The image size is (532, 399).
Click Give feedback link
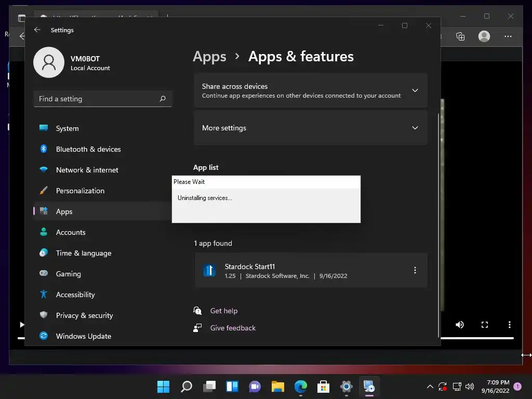(233, 328)
